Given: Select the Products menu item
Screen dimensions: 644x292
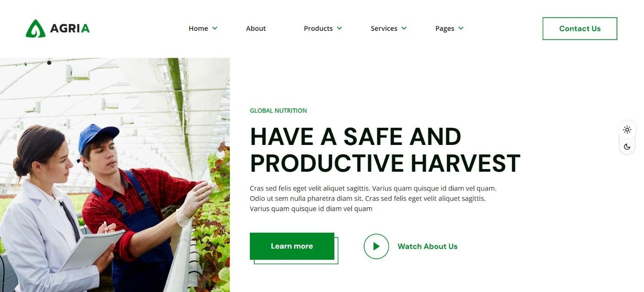Looking at the screenshot, I should tap(318, 28).
